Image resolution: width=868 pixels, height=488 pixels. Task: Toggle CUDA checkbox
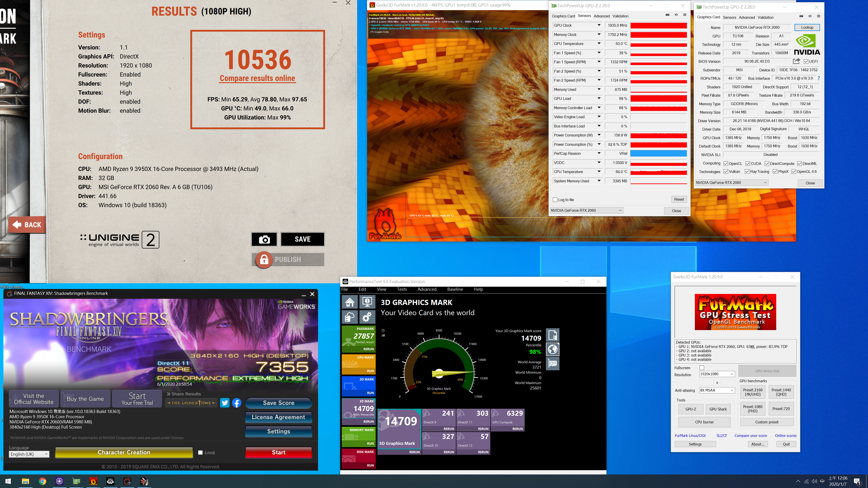pos(748,164)
